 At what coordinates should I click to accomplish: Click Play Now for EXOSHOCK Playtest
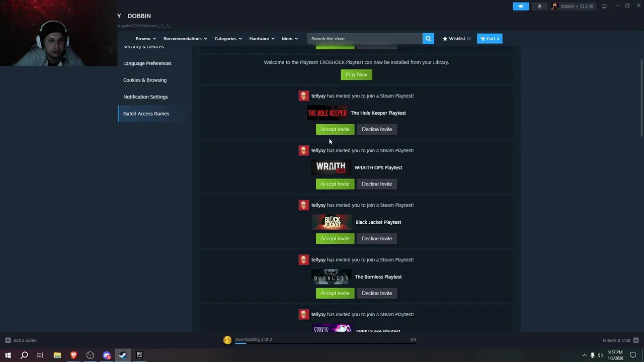click(356, 75)
